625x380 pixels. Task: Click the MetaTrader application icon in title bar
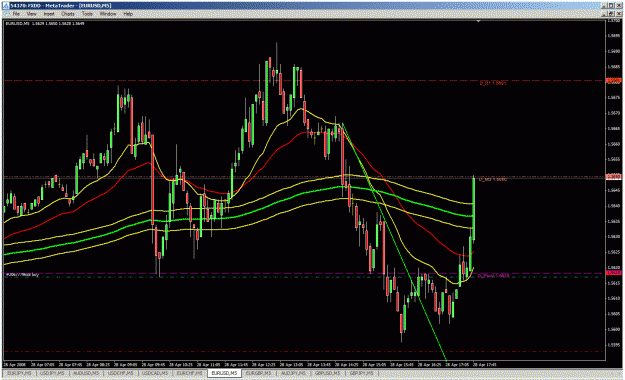[6, 6]
